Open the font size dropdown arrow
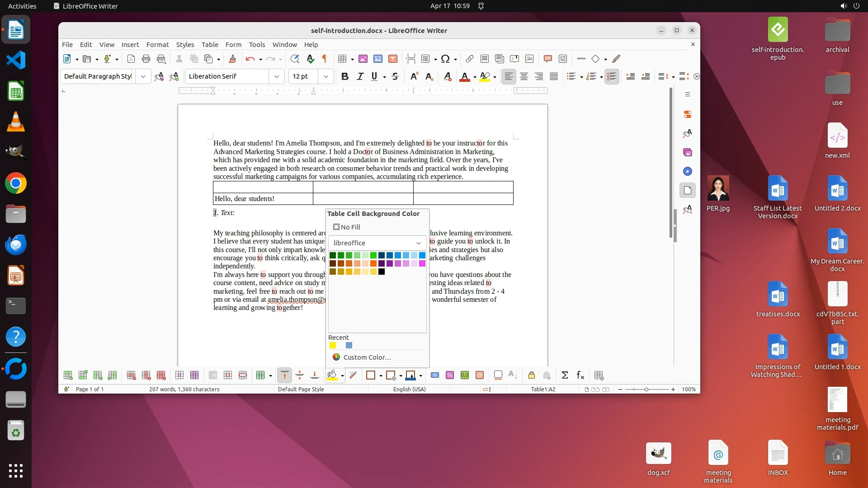This screenshot has width=868, height=488. click(325, 76)
